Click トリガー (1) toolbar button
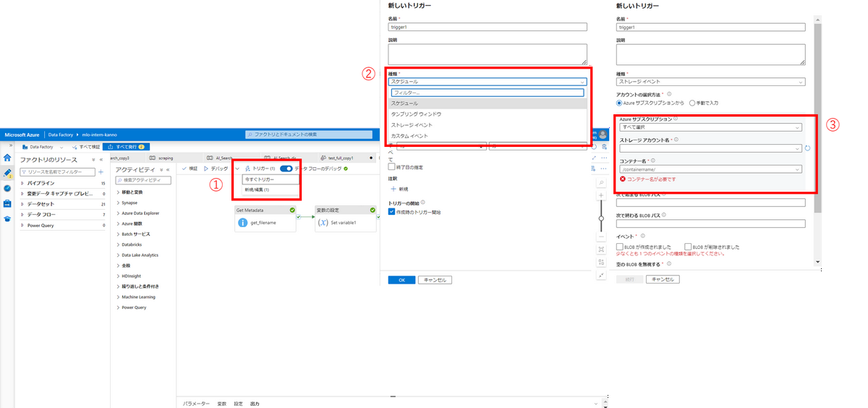This screenshot has height=408, width=868. (x=259, y=168)
